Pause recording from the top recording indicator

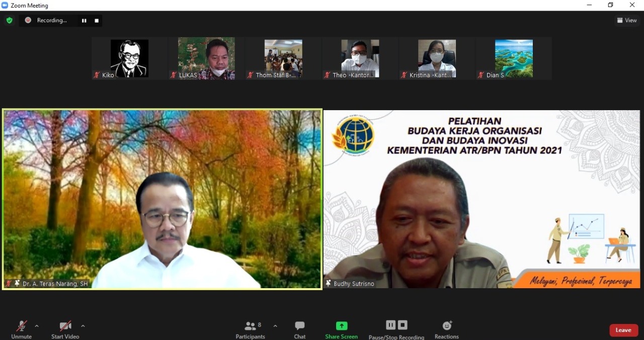point(84,21)
